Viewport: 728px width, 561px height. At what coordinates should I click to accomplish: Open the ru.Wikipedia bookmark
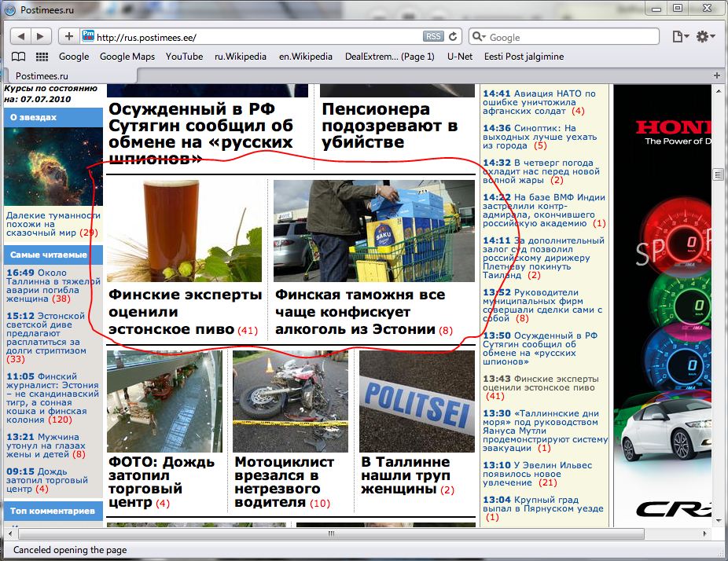[x=241, y=57]
